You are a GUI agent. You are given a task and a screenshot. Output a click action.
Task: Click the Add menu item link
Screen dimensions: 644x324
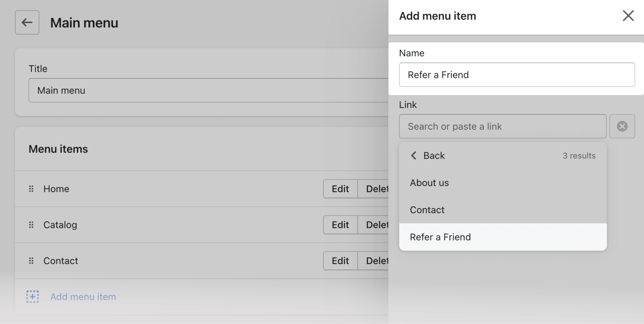83,297
